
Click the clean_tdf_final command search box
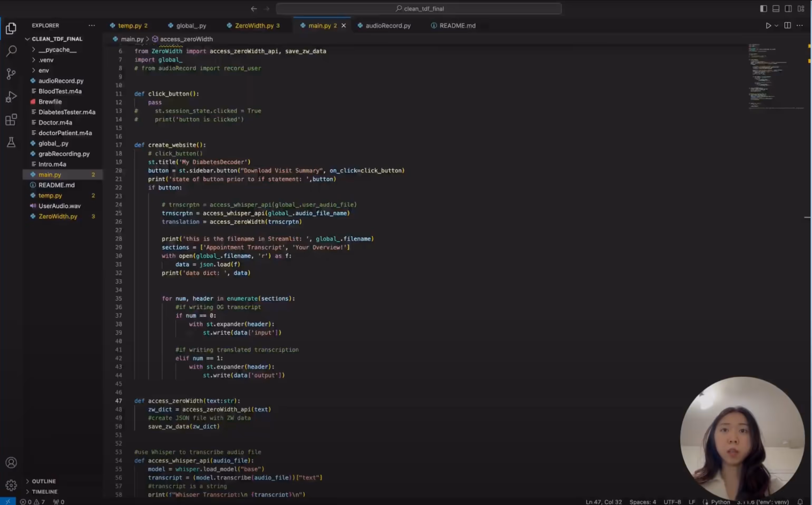coord(419,9)
